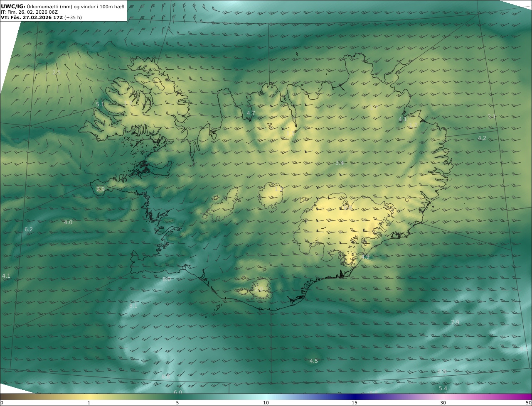
Task: Select the 'IT: Fim. 26. 02. 2026 06Z' line
Action: click(x=29, y=12)
